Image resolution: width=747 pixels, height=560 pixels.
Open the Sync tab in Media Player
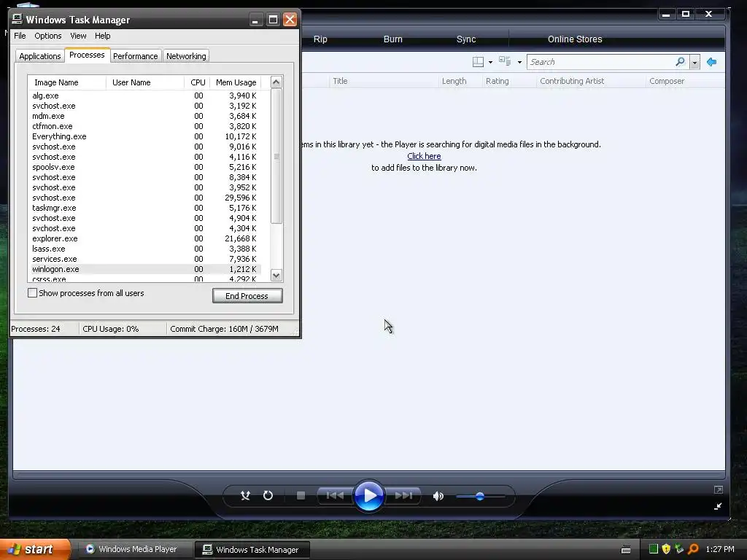(466, 39)
